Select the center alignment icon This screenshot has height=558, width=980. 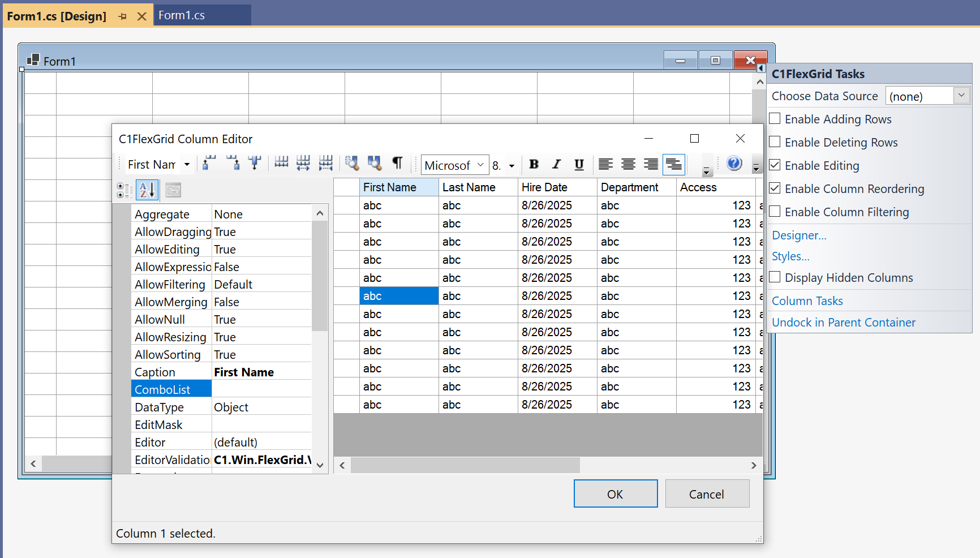[x=628, y=164]
